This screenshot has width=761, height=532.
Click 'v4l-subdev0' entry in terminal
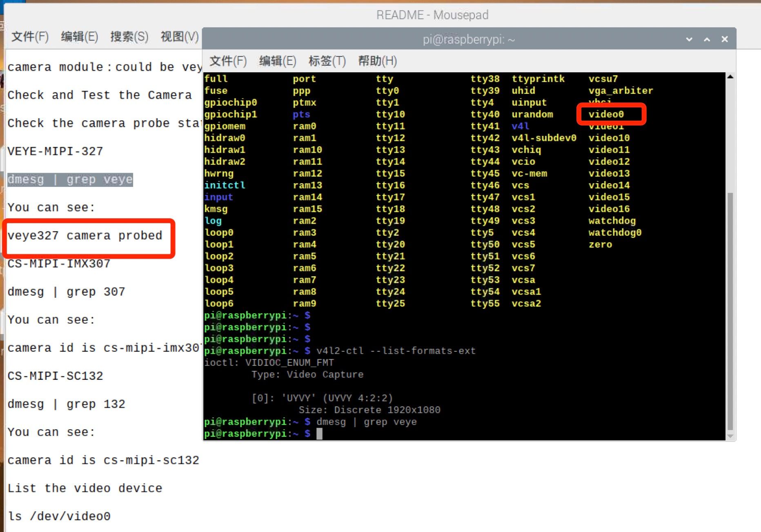[544, 138]
